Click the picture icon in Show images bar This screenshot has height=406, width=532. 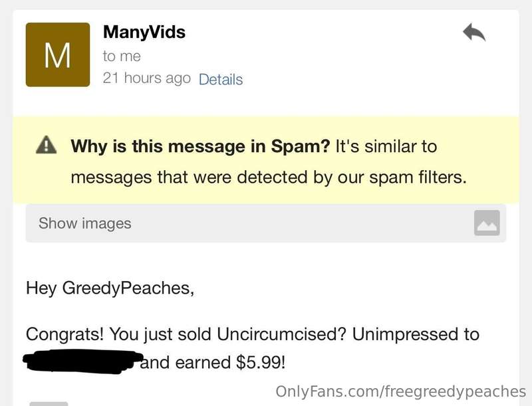pyautogui.click(x=487, y=223)
